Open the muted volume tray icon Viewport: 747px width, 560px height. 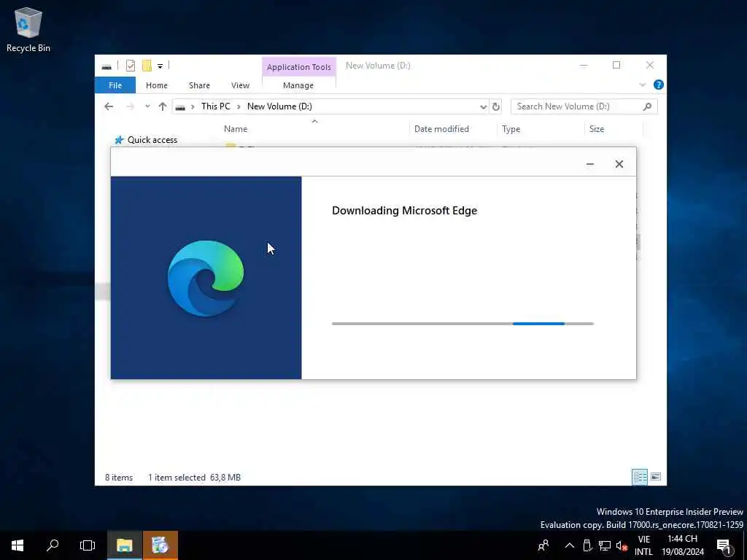[622, 545]
